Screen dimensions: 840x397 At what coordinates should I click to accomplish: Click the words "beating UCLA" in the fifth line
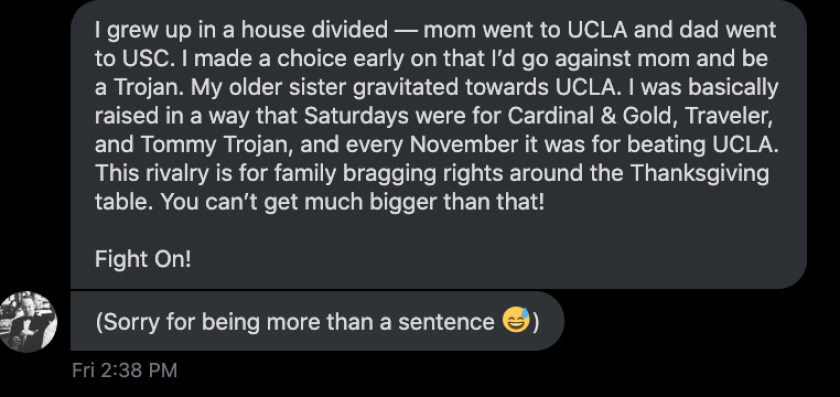click(703, 145)
